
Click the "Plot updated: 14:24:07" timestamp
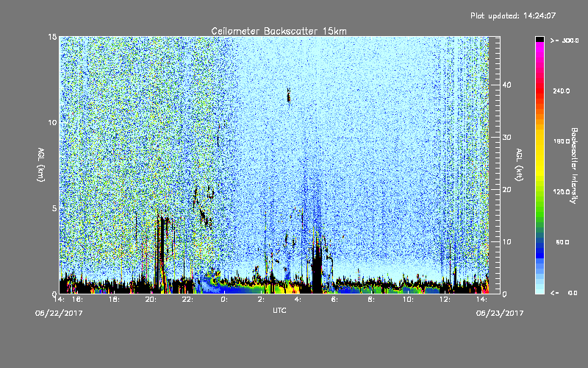[513, 15]
